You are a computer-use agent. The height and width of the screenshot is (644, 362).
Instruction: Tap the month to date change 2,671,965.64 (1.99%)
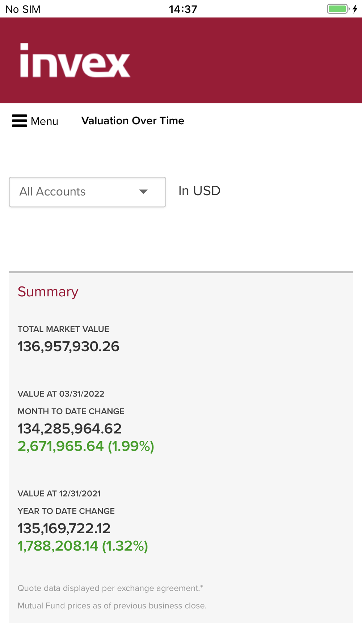pyautogui.click(x=86, y=446)
